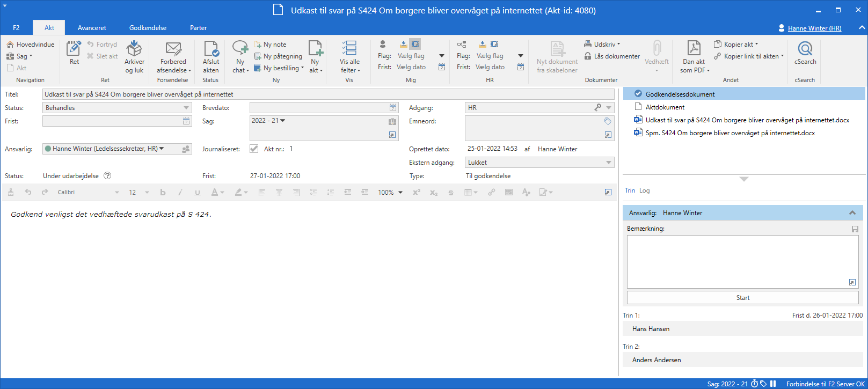The width and height of the screenshot is (868, 389).
Task: Open the Calibri font dropdown
Action: tap(117, 192)
